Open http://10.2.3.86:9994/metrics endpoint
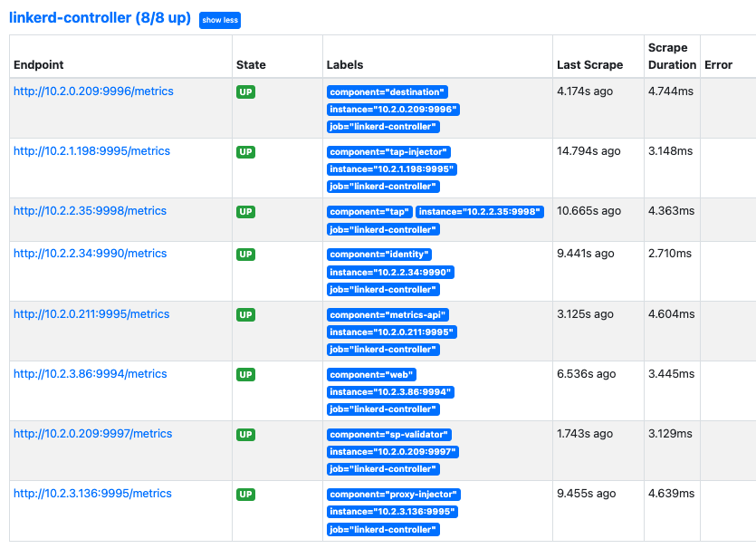 [91, 374]
